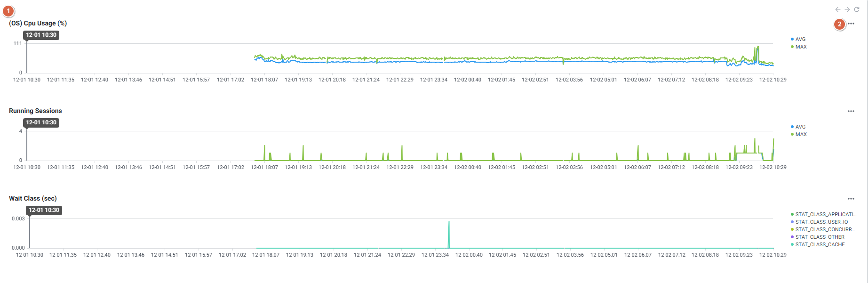
Task: Toggle STAT_CLASS_OTHER legend entry
Action: [820, 237]
